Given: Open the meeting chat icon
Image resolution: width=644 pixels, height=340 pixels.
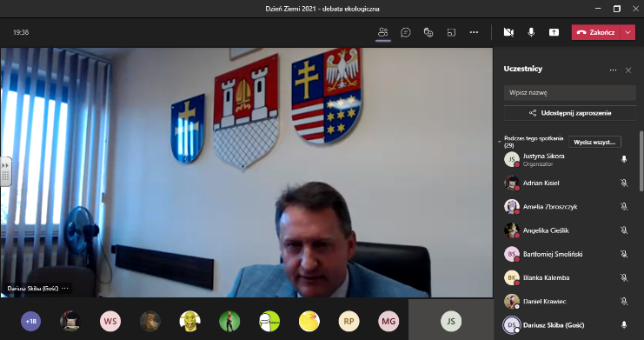Looking at the screenshot, I should (x=406, y=32).
